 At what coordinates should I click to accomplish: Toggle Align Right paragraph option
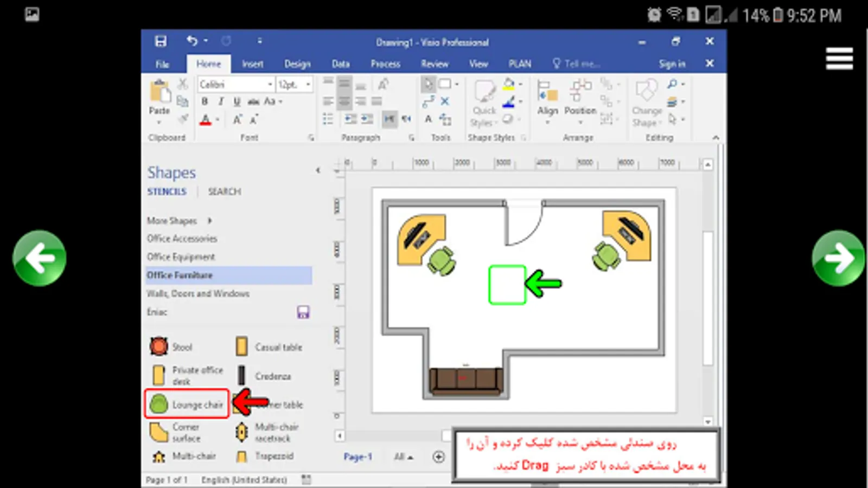pyautogui.click(x=360, y=101)
